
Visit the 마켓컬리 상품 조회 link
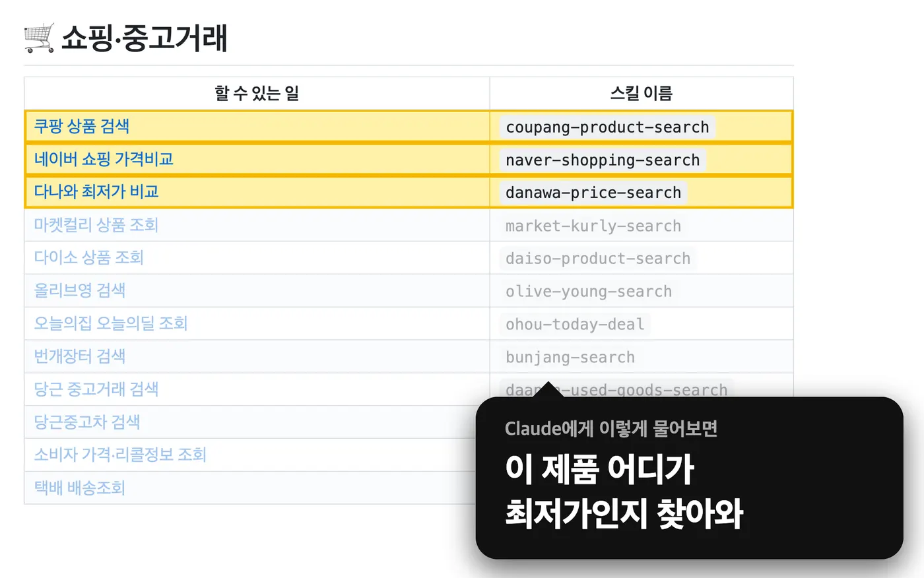pyautogui.click(x=96, y=225)
